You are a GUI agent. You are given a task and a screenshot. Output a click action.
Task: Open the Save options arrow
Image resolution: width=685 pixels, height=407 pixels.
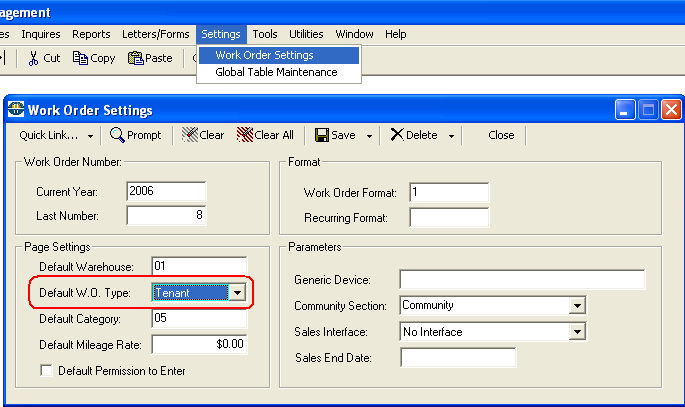coord(369,136)
